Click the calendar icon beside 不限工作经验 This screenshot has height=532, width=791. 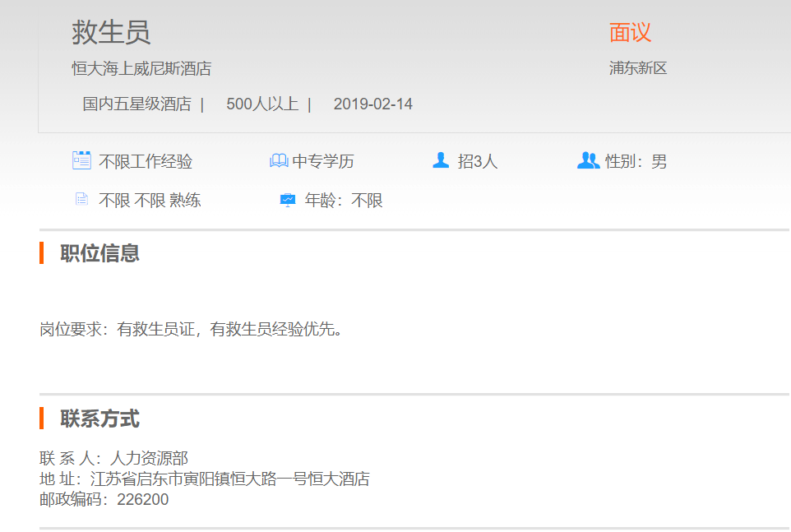point(81,160)
